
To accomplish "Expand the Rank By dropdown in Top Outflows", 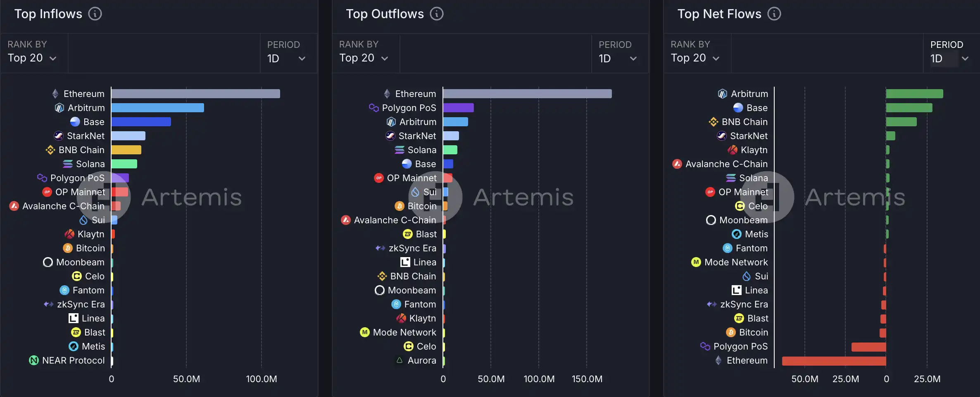I will point(364,58).
